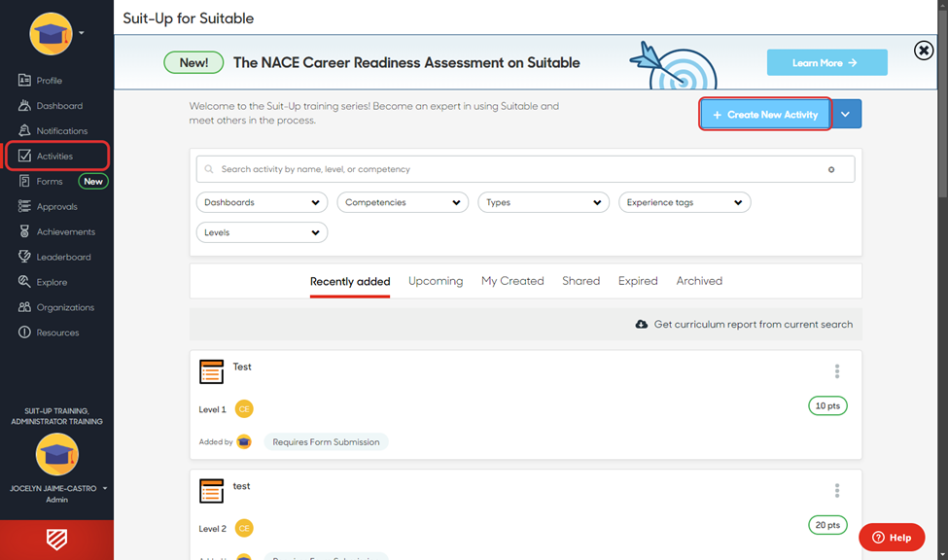This screenshot has width=948, height=560.
Task: Click the Learn More button
Action: click(x=827, y=62)
